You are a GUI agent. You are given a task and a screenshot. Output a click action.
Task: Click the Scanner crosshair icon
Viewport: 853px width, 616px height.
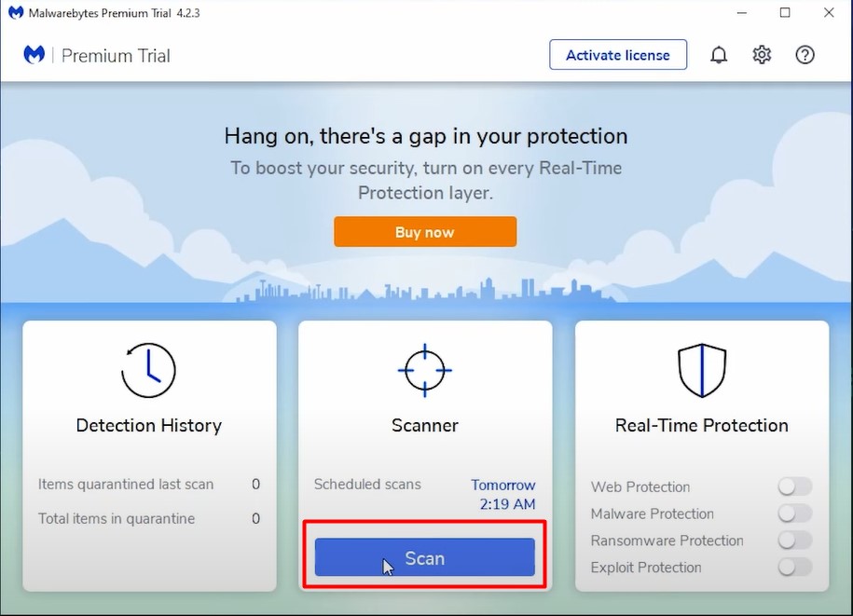pyautogui.click(x=425, y=370)
